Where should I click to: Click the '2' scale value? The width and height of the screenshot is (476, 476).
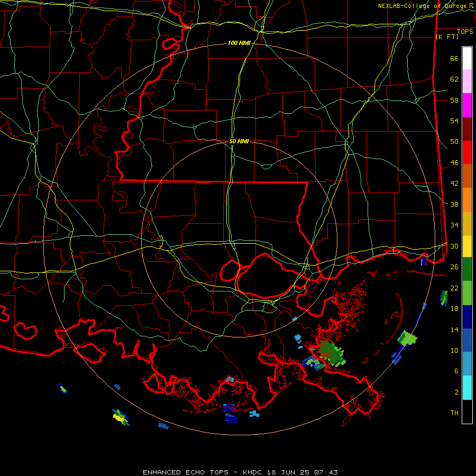(x=456, y=392)
